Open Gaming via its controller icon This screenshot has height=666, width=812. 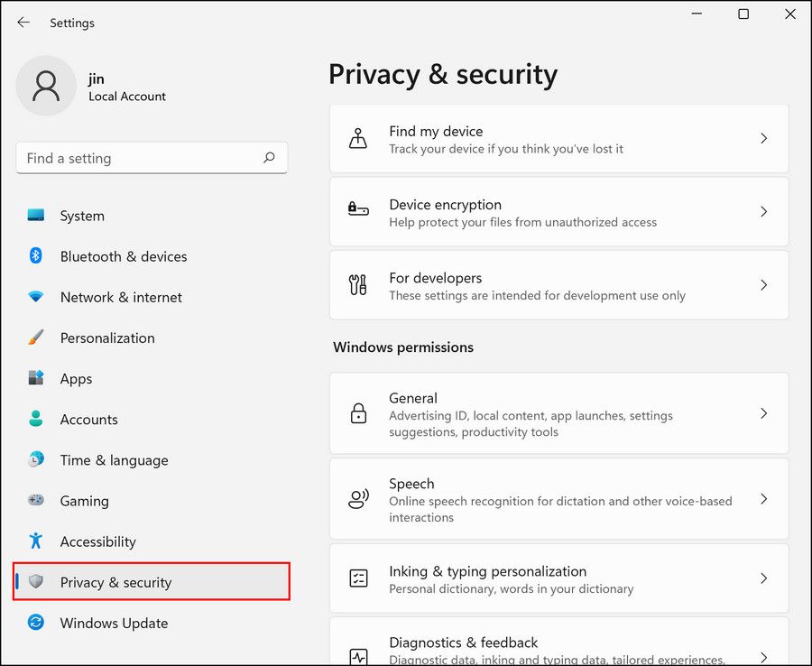[x=37, y=501]
